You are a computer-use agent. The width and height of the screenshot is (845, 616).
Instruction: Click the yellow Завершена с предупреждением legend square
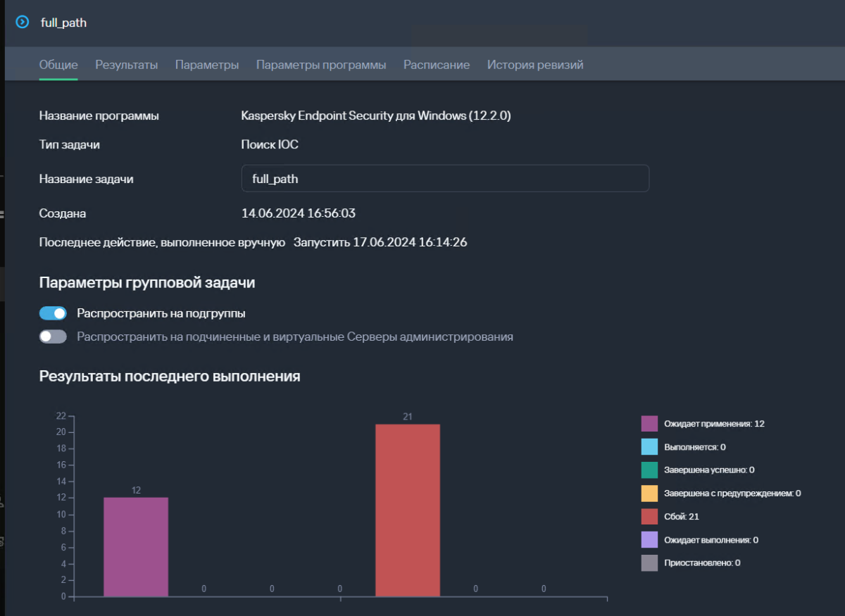649,494
